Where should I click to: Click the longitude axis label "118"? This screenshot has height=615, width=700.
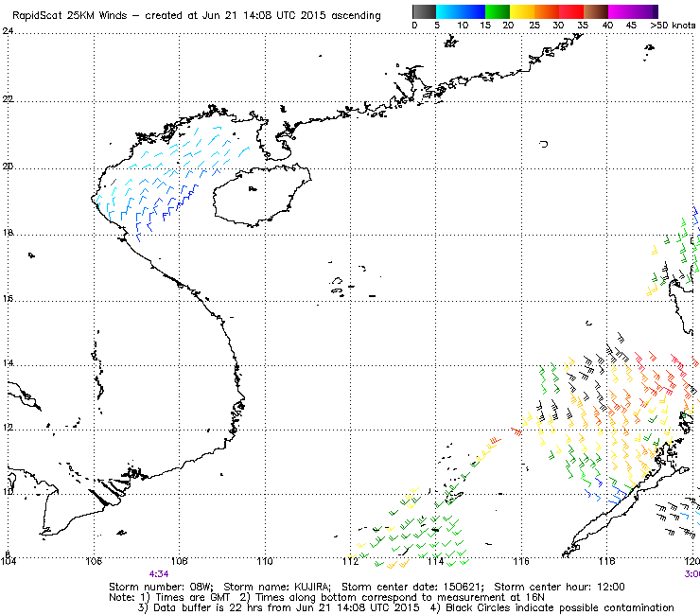click(606, 561)
